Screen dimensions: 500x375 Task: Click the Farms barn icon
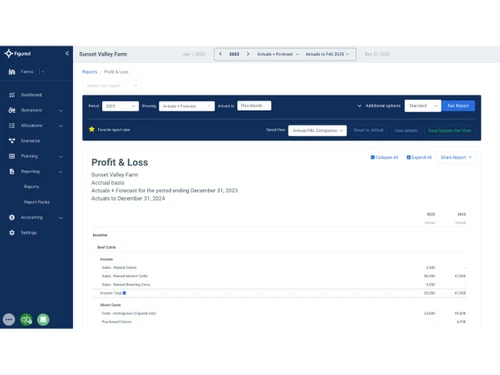12,72
